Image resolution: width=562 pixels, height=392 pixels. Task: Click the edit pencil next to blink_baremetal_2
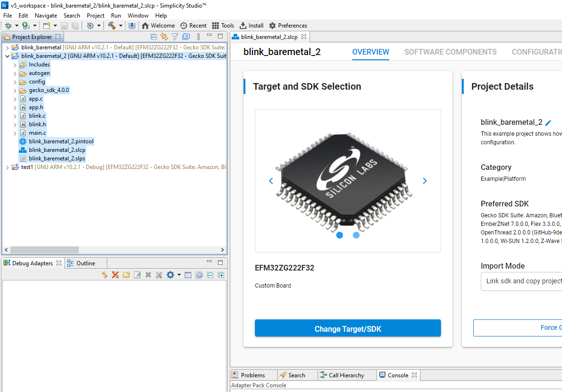pos(549,122)
